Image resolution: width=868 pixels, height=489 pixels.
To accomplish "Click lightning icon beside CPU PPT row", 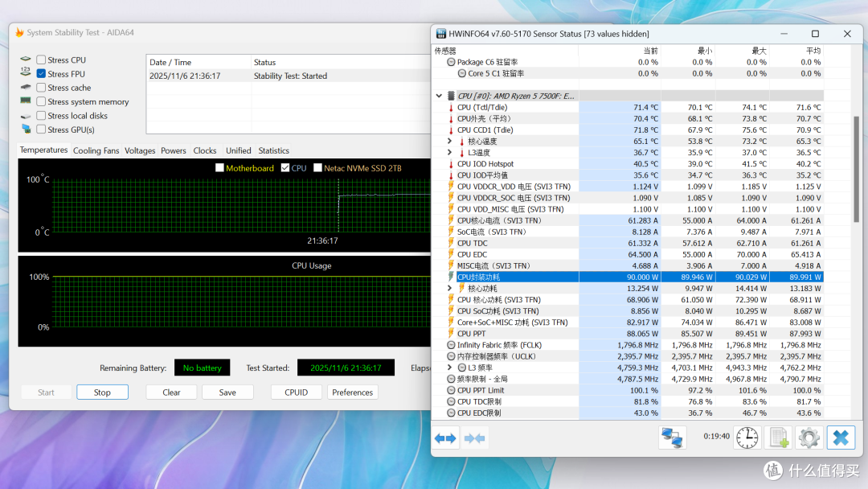I will pyautogui.click(x=451, y=334).
